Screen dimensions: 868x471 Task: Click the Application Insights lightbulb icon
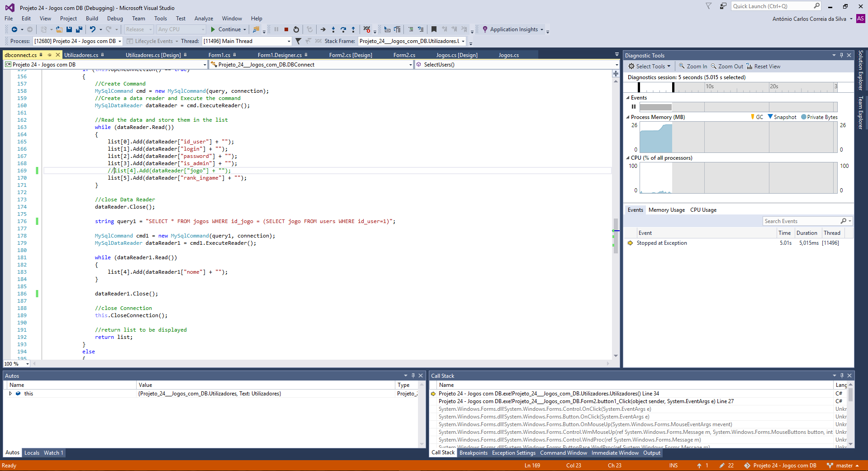(x=485, y=29)
